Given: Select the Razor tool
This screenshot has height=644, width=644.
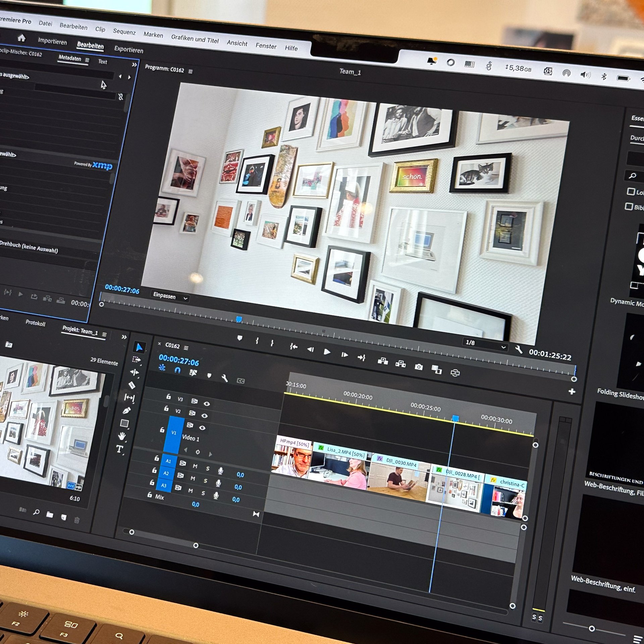Looking at the screenshot, I should point(132,385).
